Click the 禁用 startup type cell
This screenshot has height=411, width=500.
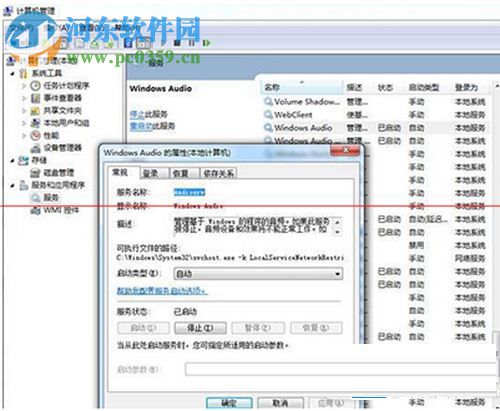point(417,245)
